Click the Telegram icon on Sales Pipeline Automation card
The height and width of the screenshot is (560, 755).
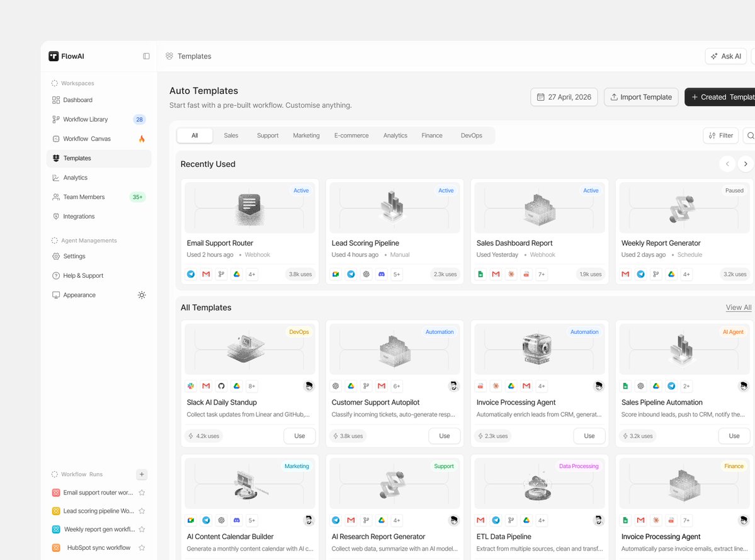[671, 386]
